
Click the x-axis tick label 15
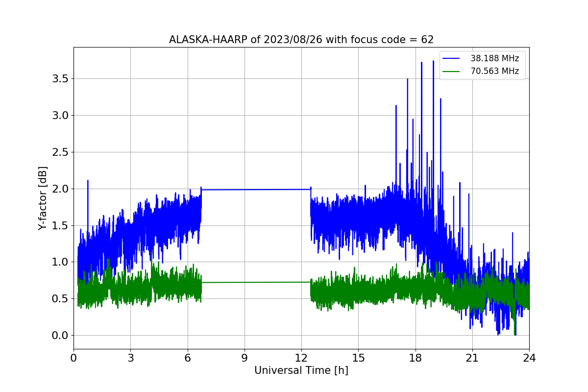[x=358, y=358]
